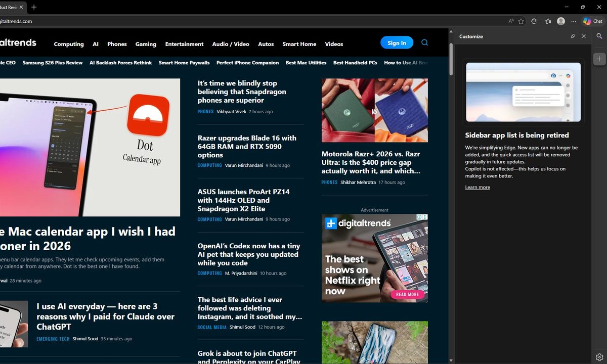Click the Netflix shows ad banner image
Image resolution: width=607 pixels, height=364 pixels.
coord(375,258)
